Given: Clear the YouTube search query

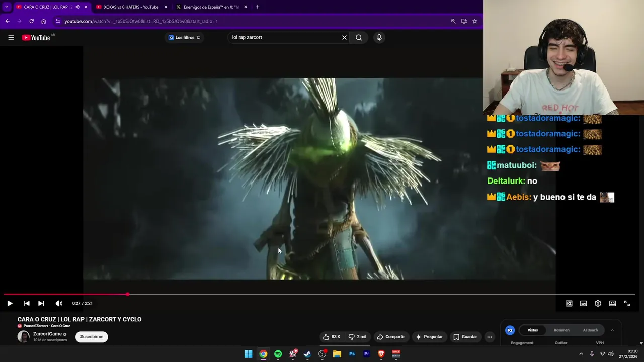Looking at the screenshot, I should [344, 37].
